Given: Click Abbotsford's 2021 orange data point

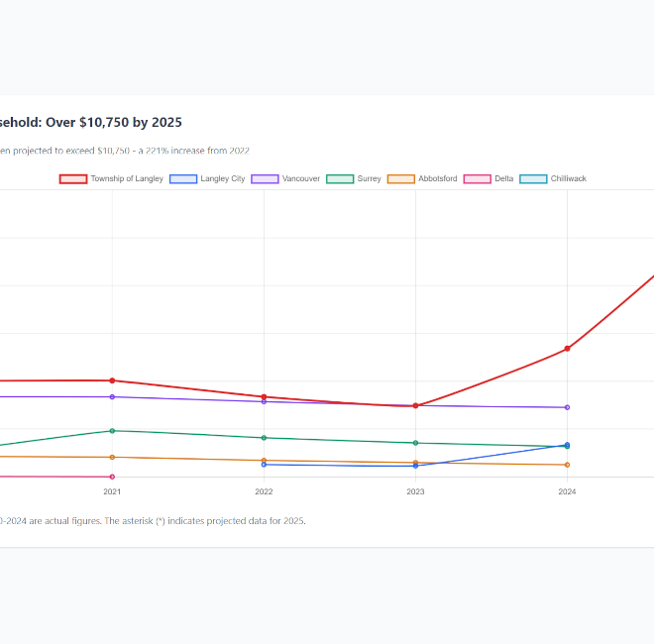Looking at the screenshot, I should pyautogui.click(x=112, y=457).
